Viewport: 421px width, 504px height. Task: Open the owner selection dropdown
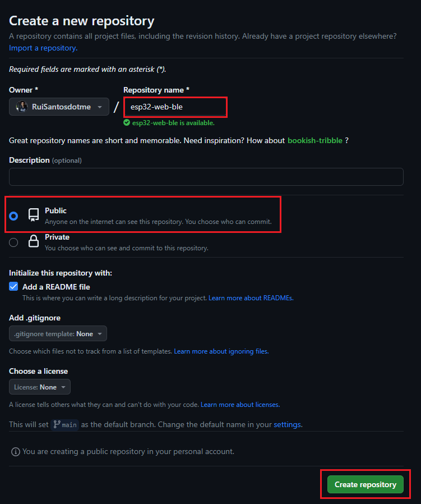pos(59,107)
